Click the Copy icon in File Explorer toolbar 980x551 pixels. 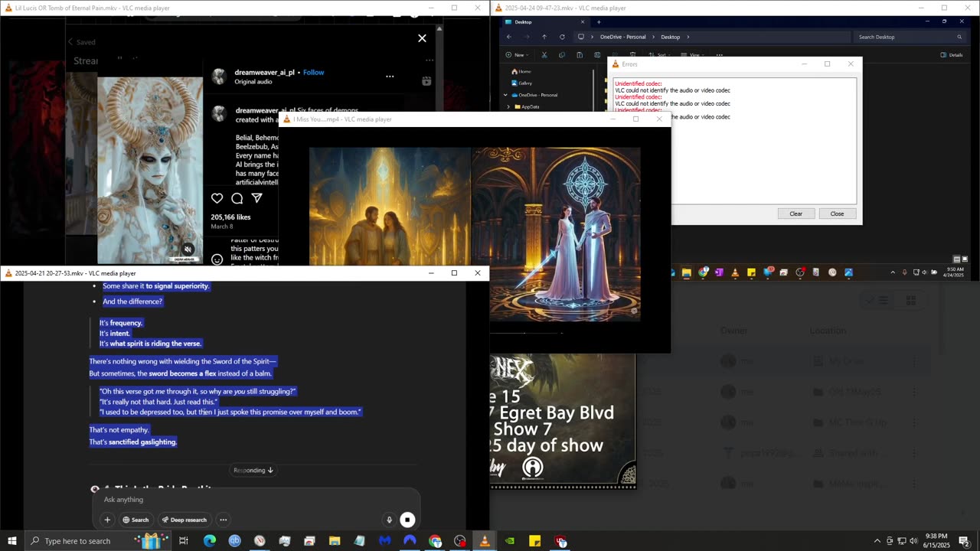click(561, 55)
